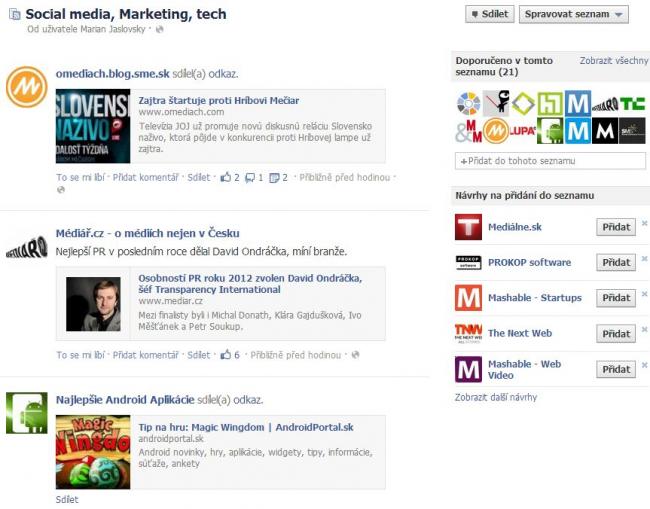Open black M icon in recommended grid
The image size is (650, 509).
[x=605, y=131]
